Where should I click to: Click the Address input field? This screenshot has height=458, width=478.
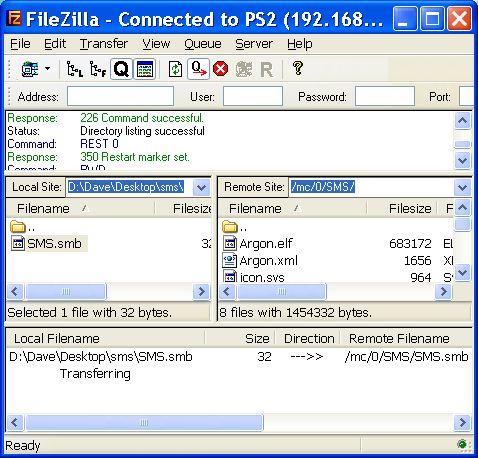tap(120, 96)
